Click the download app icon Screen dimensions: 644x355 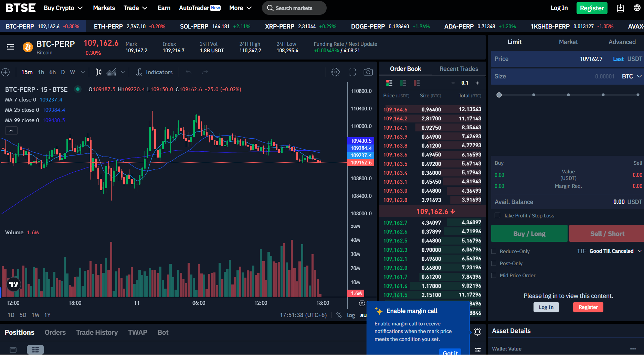click(620, 8)
